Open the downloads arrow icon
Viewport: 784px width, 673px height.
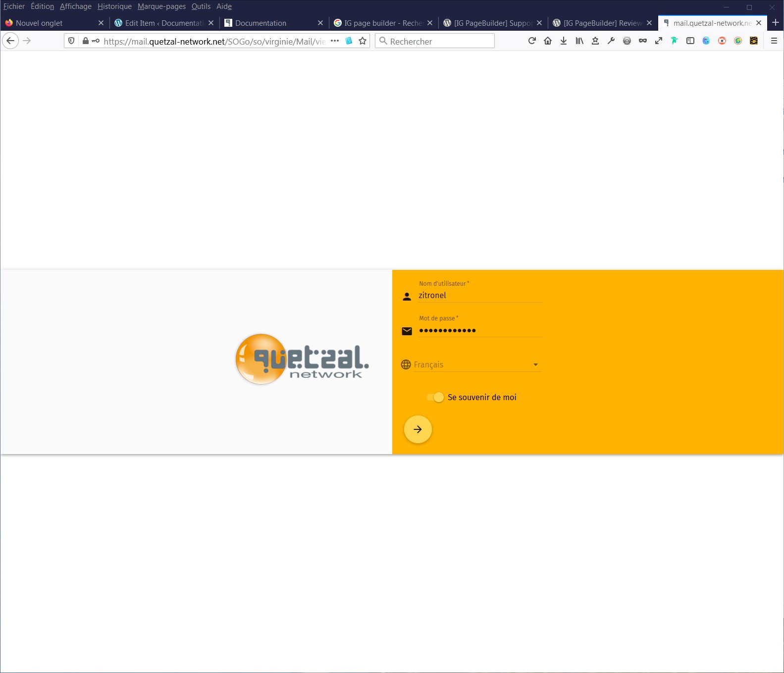(x=564, y=41)
